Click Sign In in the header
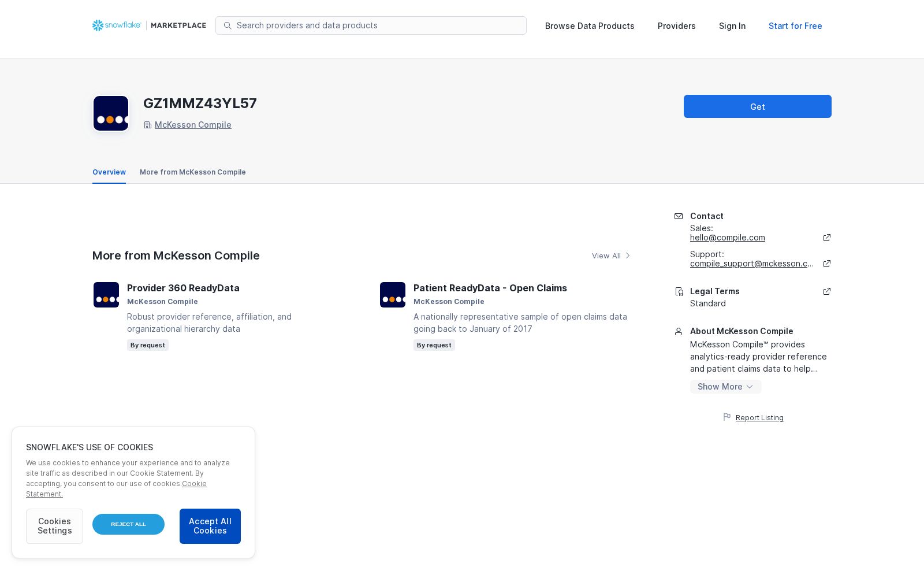 click(x=732, y=26)
